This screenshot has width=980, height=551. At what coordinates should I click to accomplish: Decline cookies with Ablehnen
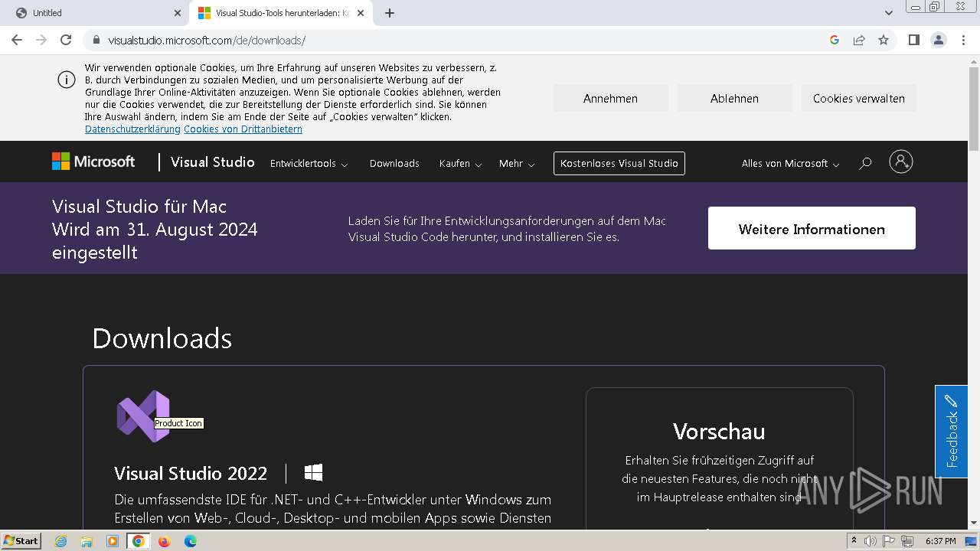(734, 98)
